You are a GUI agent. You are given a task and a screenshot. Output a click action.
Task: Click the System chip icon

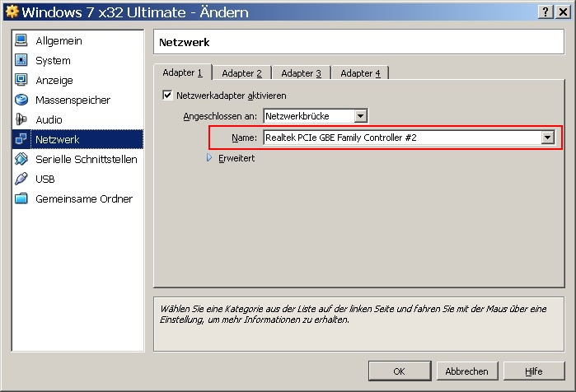pyautogui.click(x=21, y=60)
